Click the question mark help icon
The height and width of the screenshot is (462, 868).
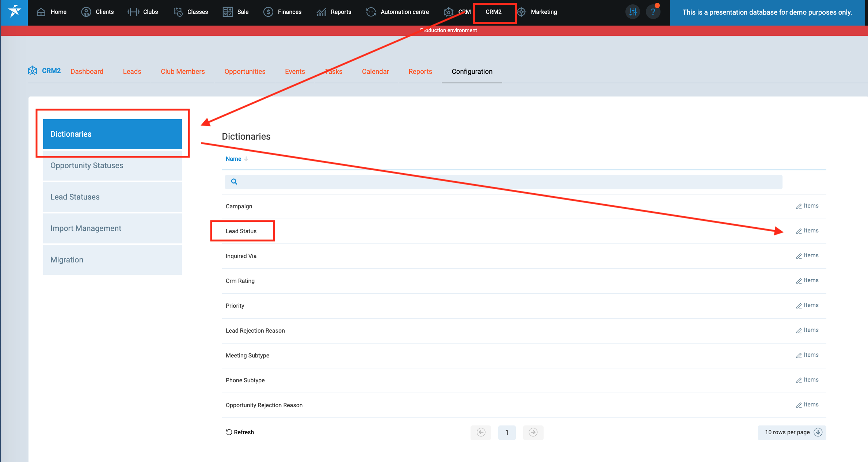pyautogui.click(x=653, y=12)
